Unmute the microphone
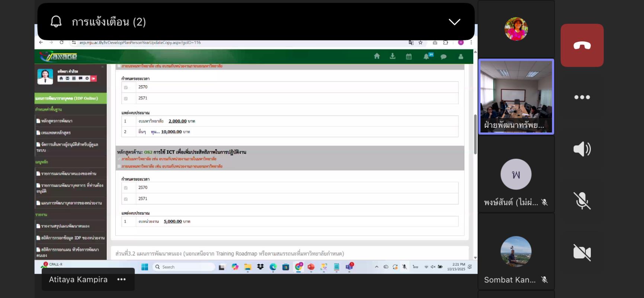 click(x=582, y=201)
